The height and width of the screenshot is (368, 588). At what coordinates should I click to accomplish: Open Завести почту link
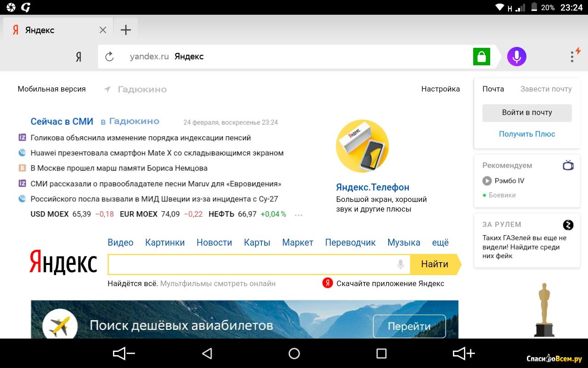click(x=546, y=89)
